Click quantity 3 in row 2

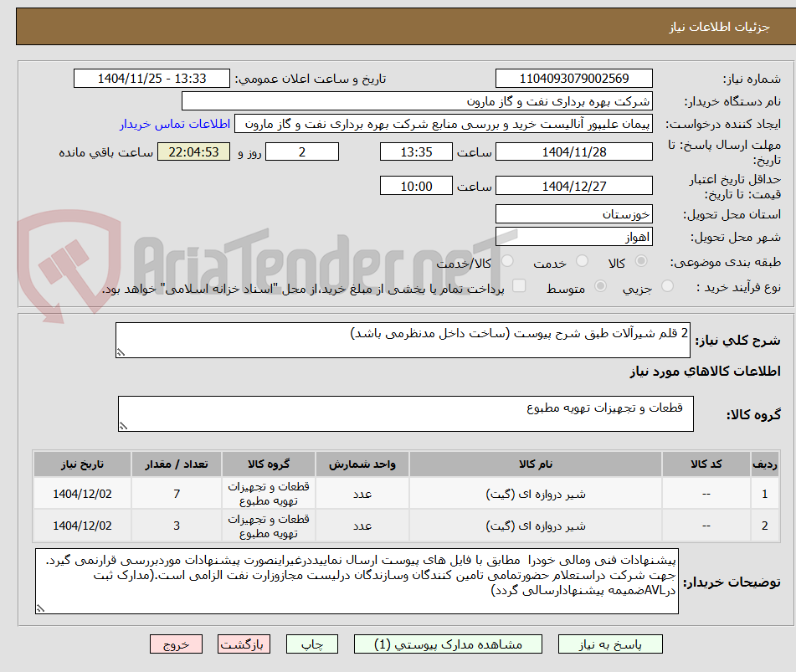[176, 526]
